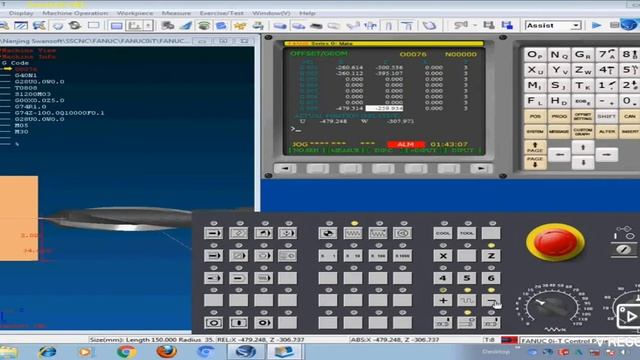This screenshot has height=360, width=640.
Task: Open the Help menu
Action: (307, 13)
